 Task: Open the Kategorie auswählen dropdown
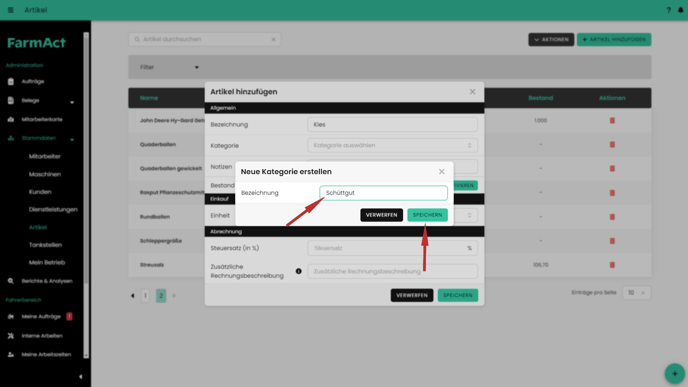pos(392,145)
